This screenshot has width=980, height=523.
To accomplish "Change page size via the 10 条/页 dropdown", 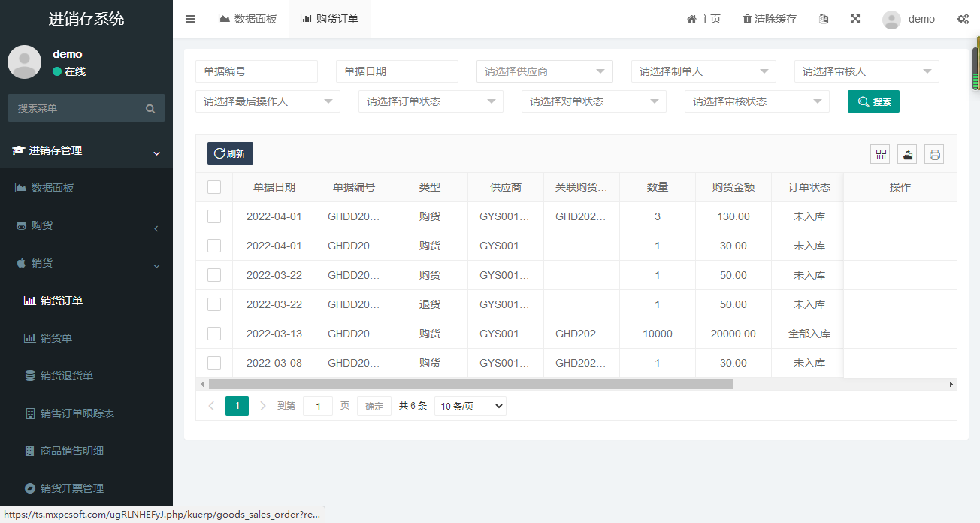I will pos(470,406).
